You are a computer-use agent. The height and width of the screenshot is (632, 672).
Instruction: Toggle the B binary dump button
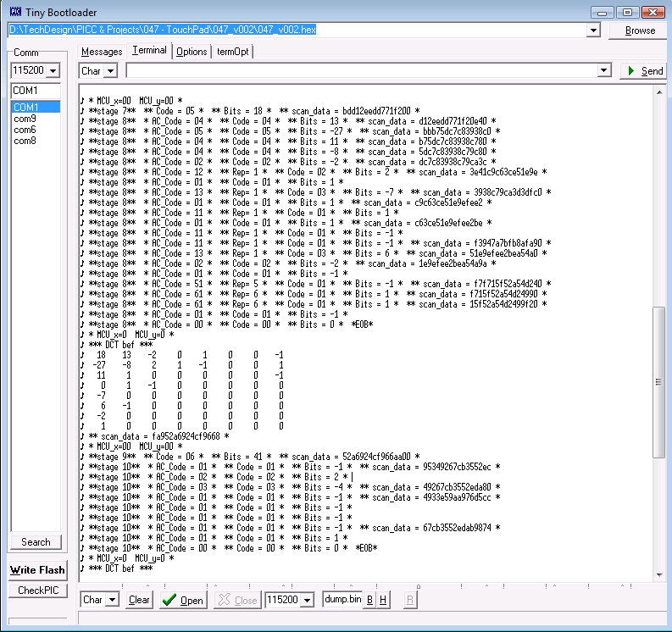[369, 600]
